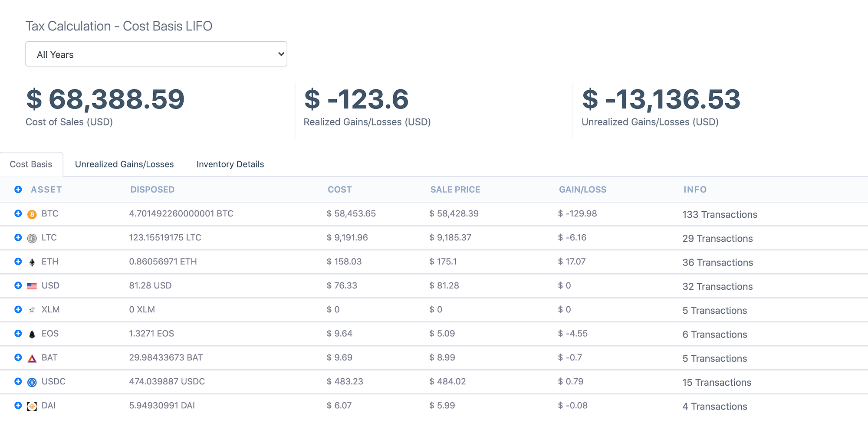Screen dimensions: 868x423
Task: Expand the BTC row details
Action: (18, 213)
